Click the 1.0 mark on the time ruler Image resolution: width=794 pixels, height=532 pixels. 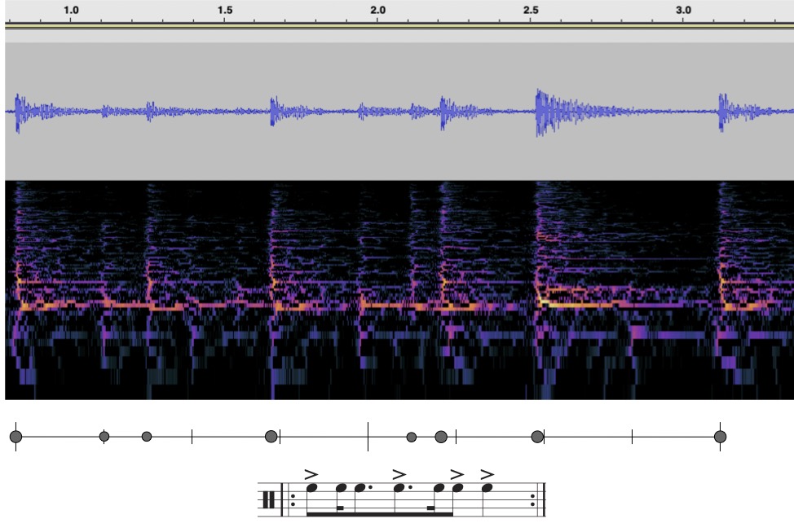(72, 10)
